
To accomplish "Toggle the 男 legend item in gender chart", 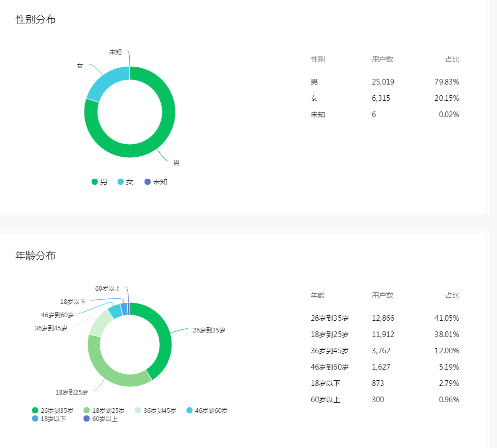I will 100,182.
